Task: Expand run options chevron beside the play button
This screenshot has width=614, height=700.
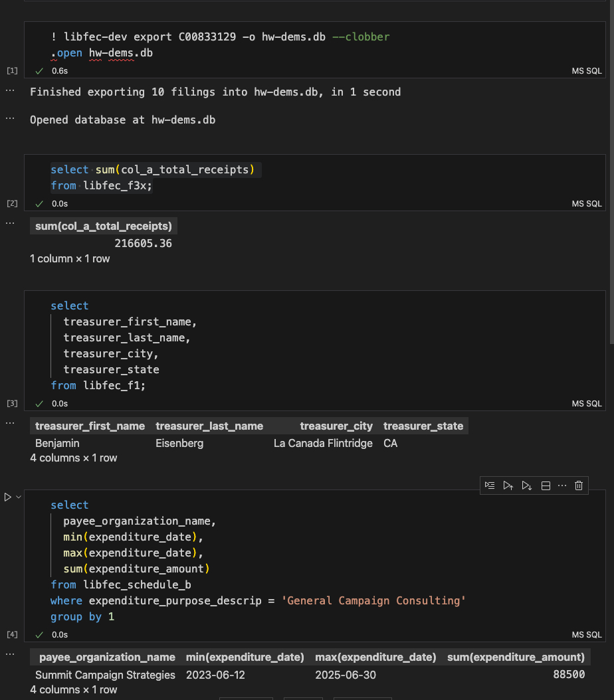Action: tap(19, 497)
